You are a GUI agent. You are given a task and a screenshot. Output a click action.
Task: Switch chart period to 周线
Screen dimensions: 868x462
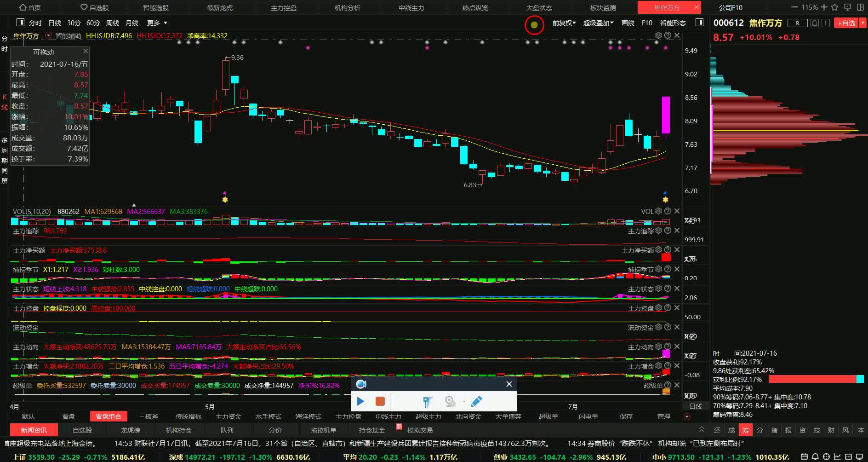click(112, 23)
